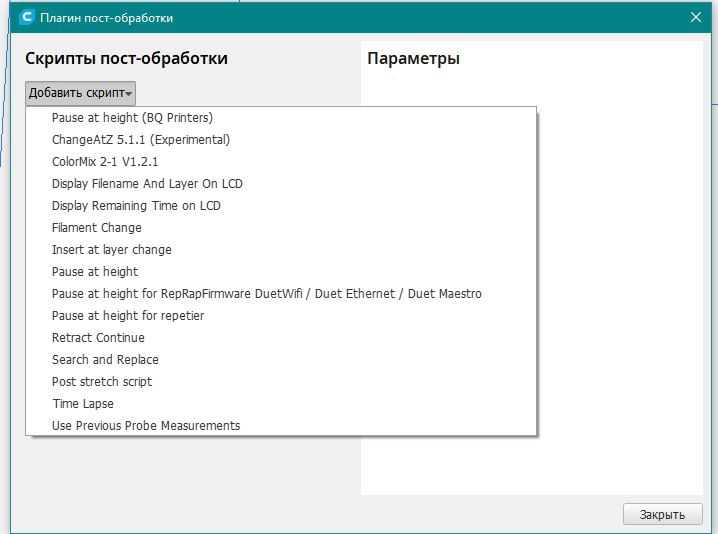Image resolution: width=718 pixels, height=534 pixels.
Task: Select Use Previous Probe Measurements script
Action: tap(281, 425)
